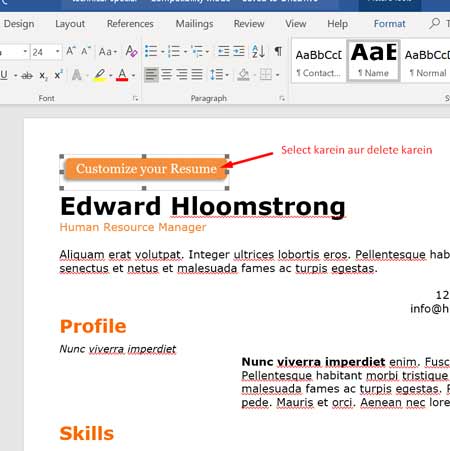Apply yellow text highlight color
Viewport: 450px width, 451px height.
coord(99,75)
